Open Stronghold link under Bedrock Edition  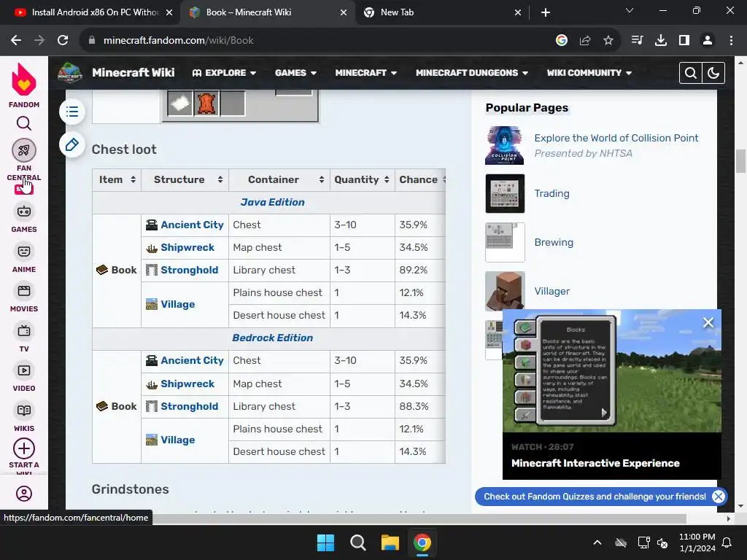point(189,407)
